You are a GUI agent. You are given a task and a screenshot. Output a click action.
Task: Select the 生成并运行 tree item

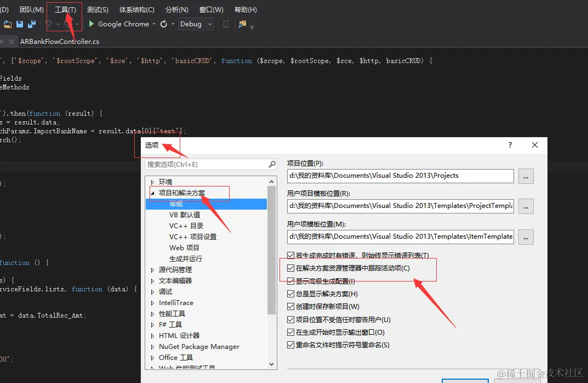click(x=186, y=258)
